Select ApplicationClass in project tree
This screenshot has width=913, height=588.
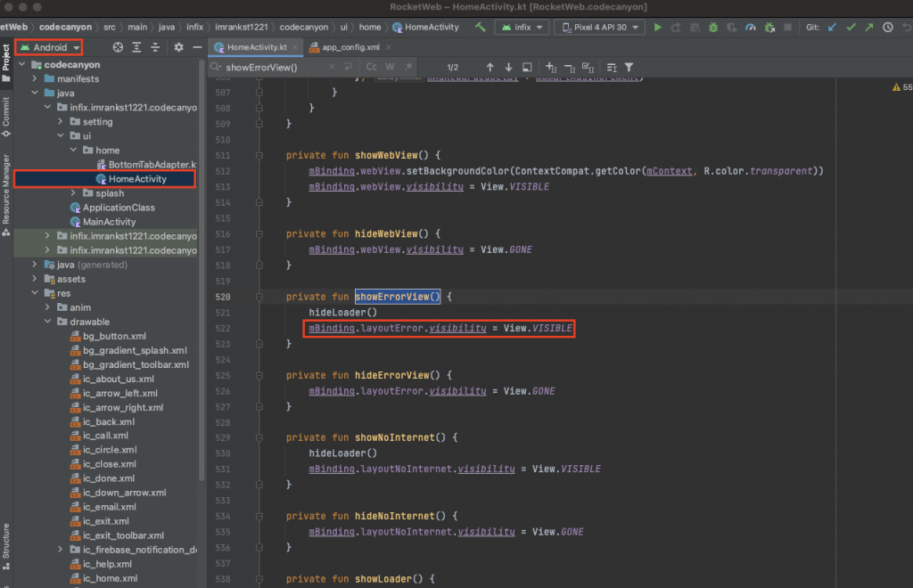coord(119,208)
